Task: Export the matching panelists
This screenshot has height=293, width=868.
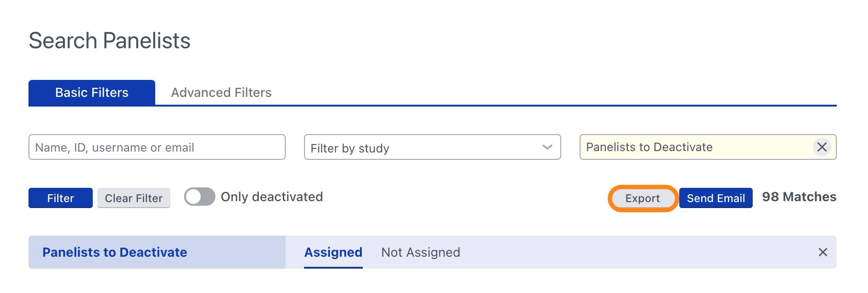Action: pos(643,198)
